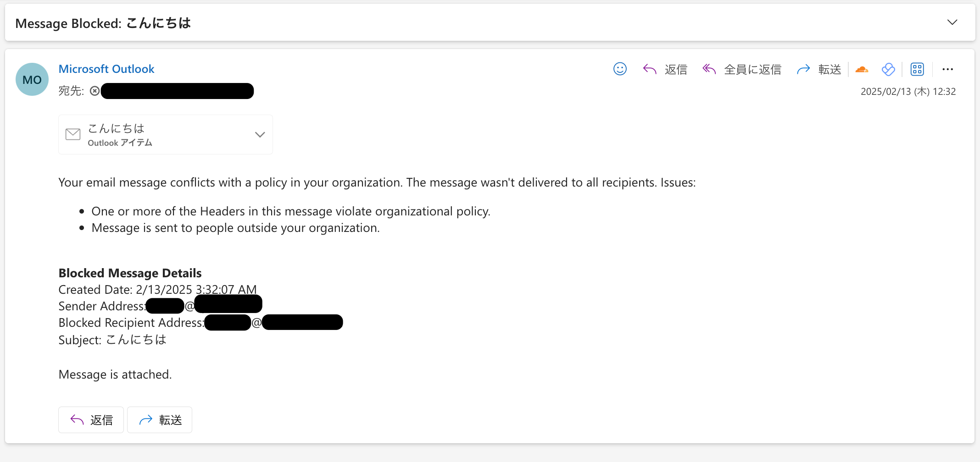Click the top reply arrow icon
Viewport: 980px width, 462px height.
650,69
